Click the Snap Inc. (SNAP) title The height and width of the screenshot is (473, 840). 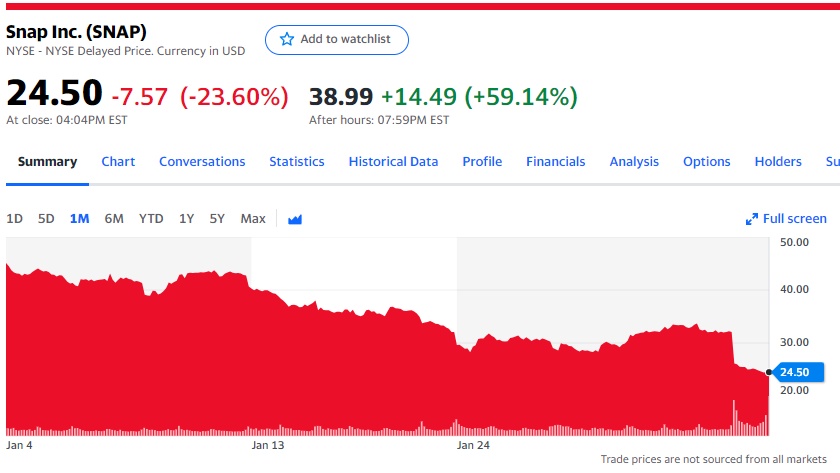click(76, 32)
